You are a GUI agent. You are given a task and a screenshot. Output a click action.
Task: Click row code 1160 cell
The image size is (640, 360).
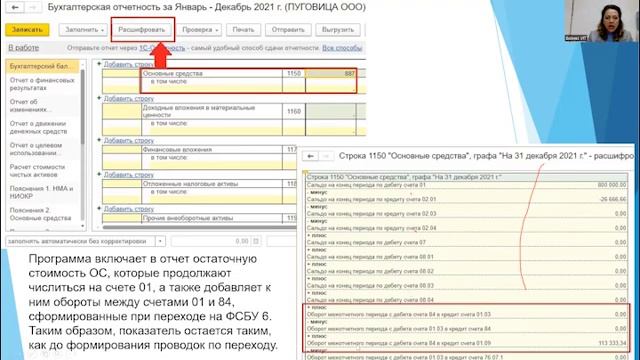[293, 111]
